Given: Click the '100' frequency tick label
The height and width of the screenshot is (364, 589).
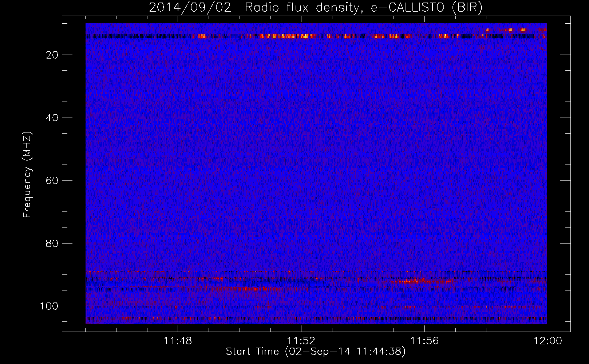Looking at the screenshot, I should (49, 306).
